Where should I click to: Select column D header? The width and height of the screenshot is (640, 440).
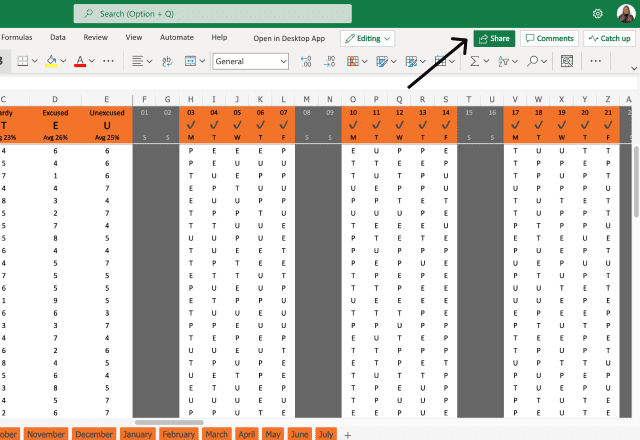point(55,99)
